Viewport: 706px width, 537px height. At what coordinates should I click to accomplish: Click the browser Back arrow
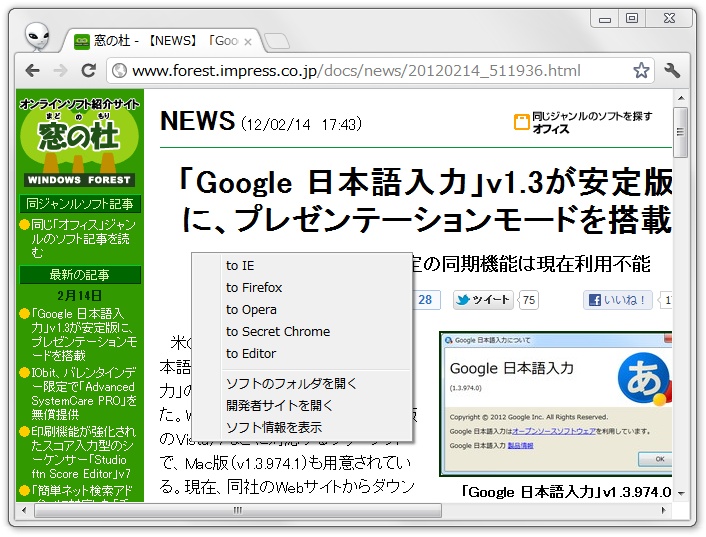tap(33, 71)
